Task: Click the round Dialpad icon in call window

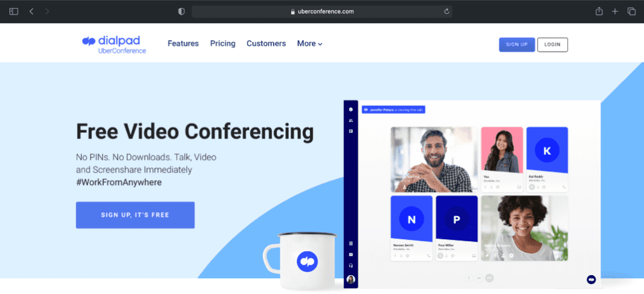Action: pyautogui.click(x=591, y=279)
